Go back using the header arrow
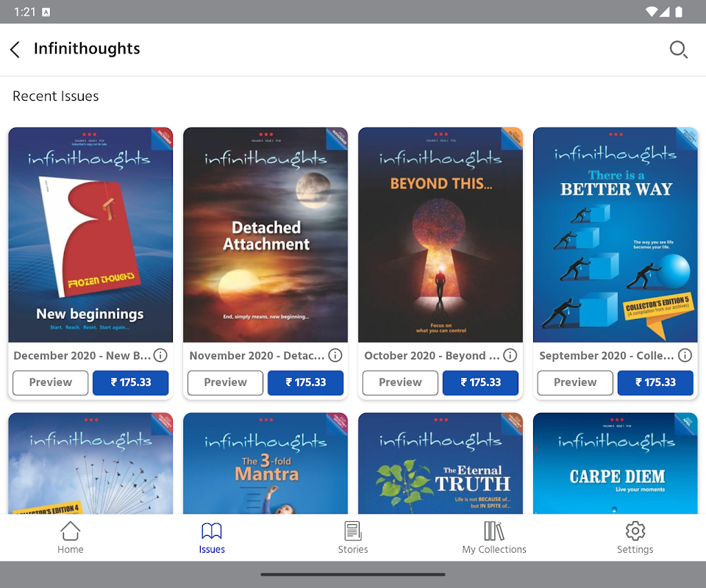 [15, 49]
